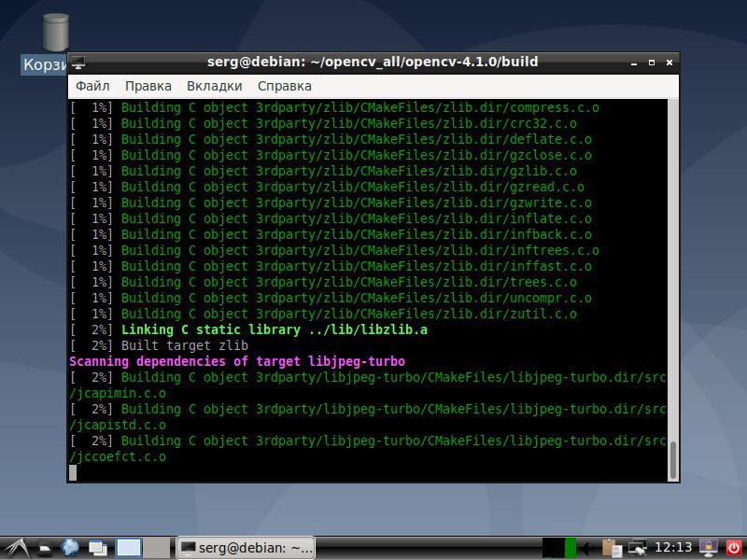Open the clipboard manager tray icon
This screenshot has width=747, height=560.
pos(613,548)
